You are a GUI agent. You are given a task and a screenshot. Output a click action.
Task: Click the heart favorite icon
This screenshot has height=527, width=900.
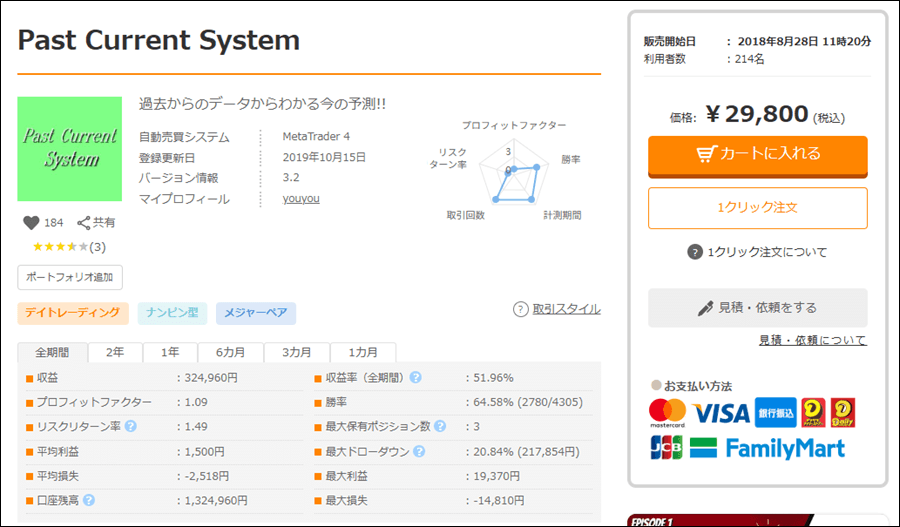pos(30,223)
